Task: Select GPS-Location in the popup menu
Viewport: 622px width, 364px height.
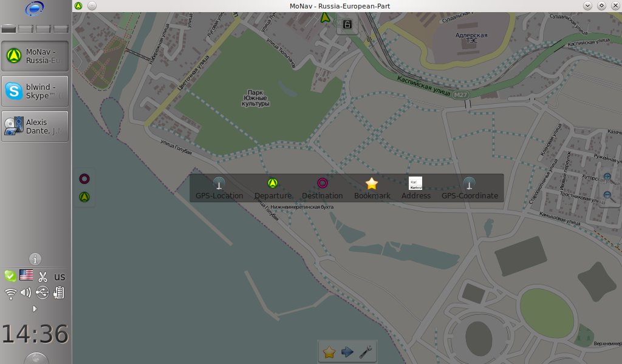Action: 219,189
